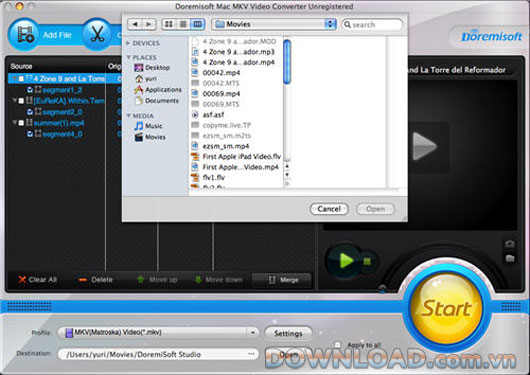The height and width of the screenshot is (375, 530).
Task: Toggle checkbox for segment1_2
Action: pyautogui.click(x=30, y=90)
